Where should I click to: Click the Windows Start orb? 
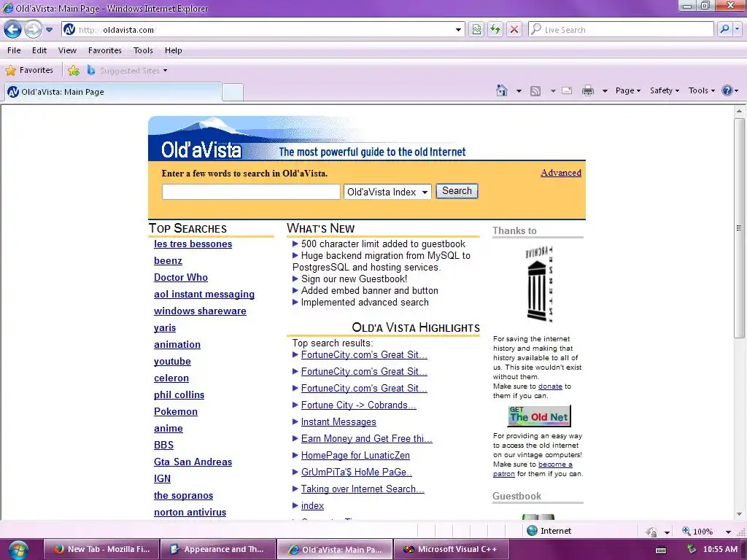click(18, 550)
